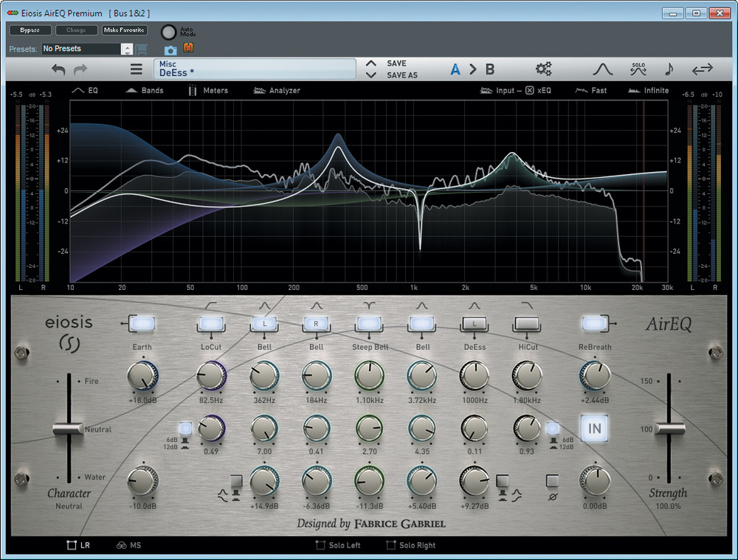
Task: Click the musical note icon
Action: 669,69
